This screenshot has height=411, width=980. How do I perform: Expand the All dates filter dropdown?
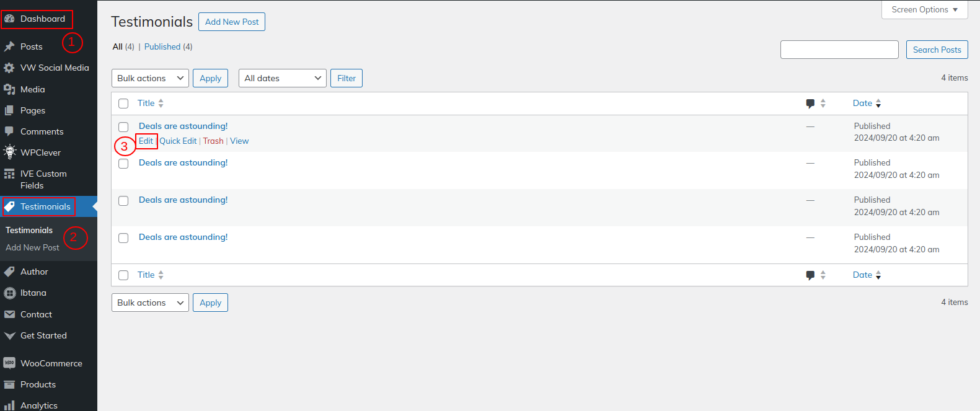[x=282, y=78]
